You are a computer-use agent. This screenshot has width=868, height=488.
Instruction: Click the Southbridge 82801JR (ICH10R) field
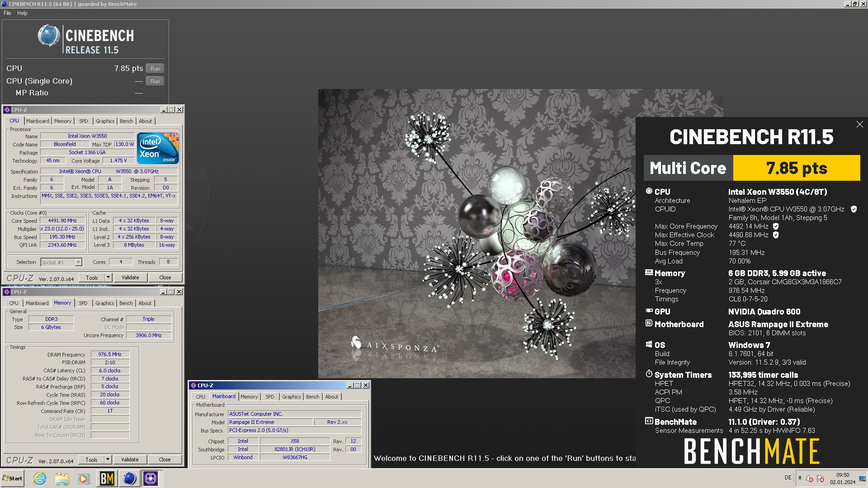click(295, 449)
